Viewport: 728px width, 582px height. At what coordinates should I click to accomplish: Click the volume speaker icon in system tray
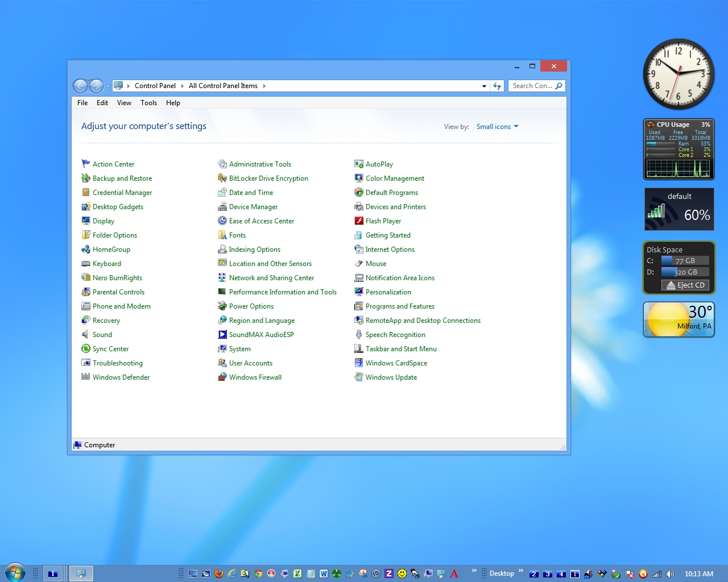[669, 574]
